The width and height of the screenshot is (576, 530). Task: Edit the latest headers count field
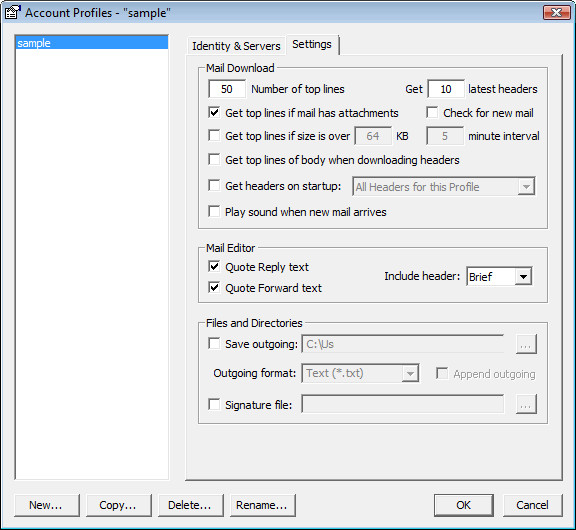pyautogui.click(x=446, y=89)
